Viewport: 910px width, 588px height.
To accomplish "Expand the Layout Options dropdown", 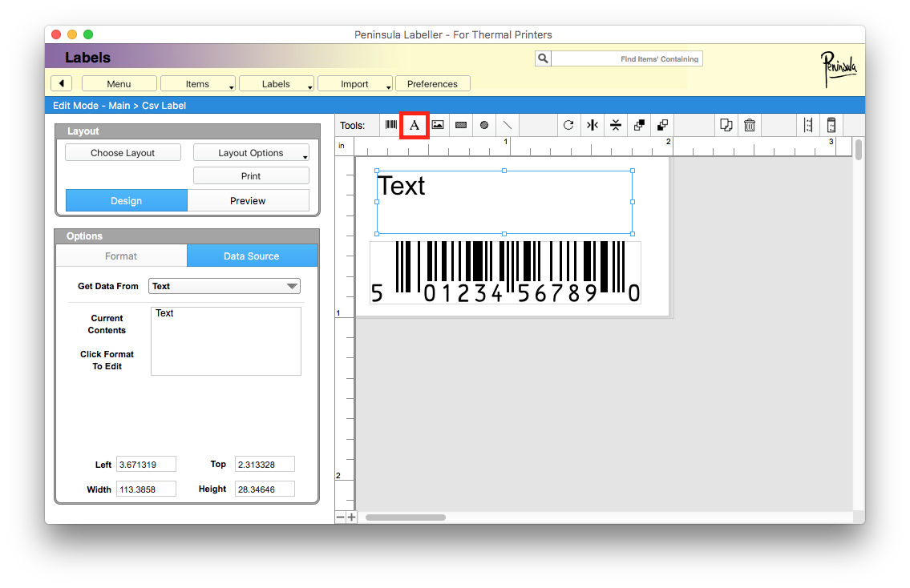I will pos(251,152).
